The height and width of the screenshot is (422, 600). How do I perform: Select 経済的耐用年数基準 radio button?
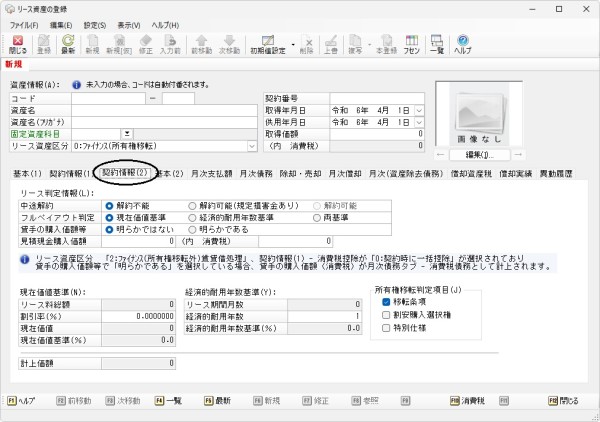[x=194, y=214]
